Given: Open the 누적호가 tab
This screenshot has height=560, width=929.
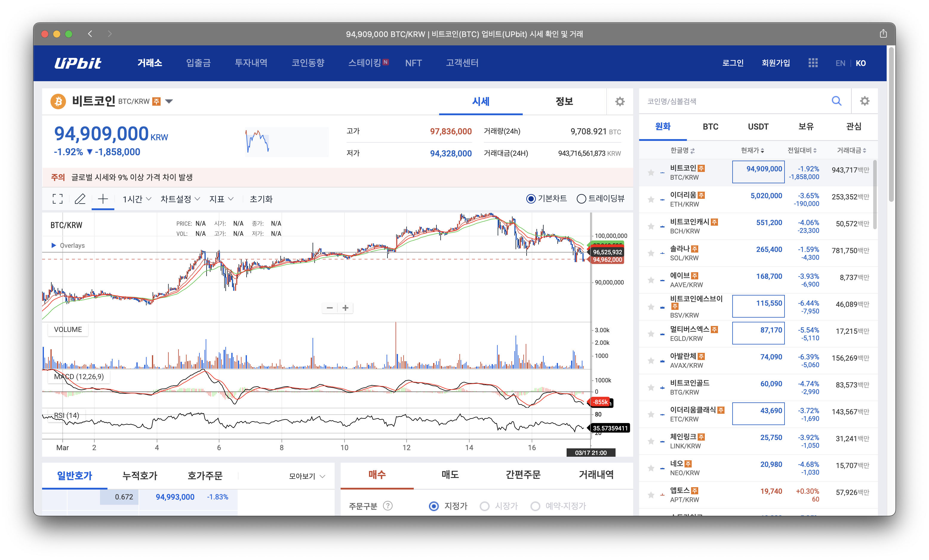Looking at the screenshot, I should click(140, 476).
